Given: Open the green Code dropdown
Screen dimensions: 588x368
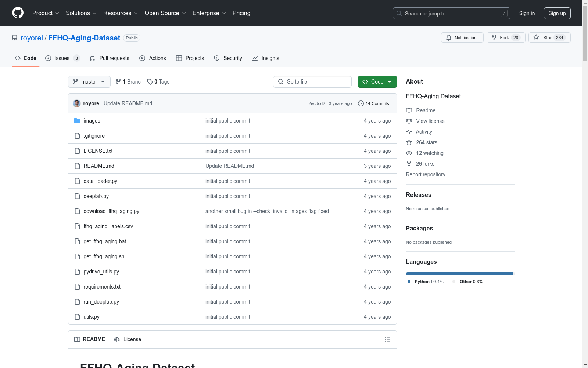Looking at the screenshot, I should click(x=377, y=82).
